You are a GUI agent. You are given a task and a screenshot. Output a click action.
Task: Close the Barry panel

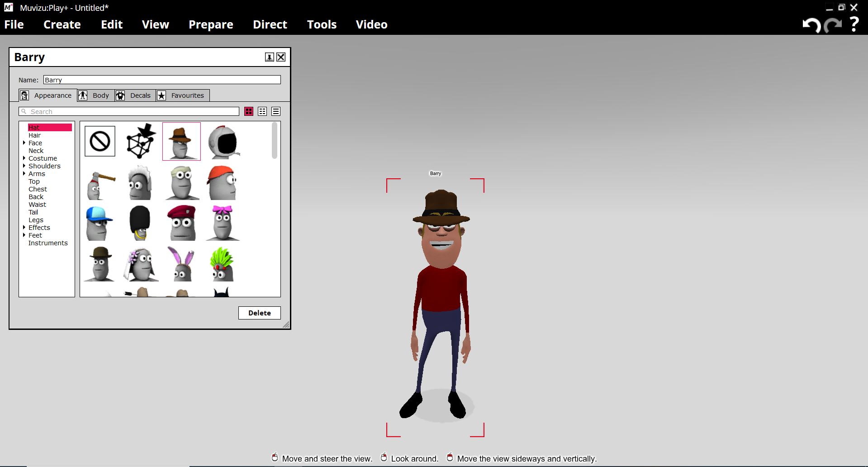pos(281,57)
